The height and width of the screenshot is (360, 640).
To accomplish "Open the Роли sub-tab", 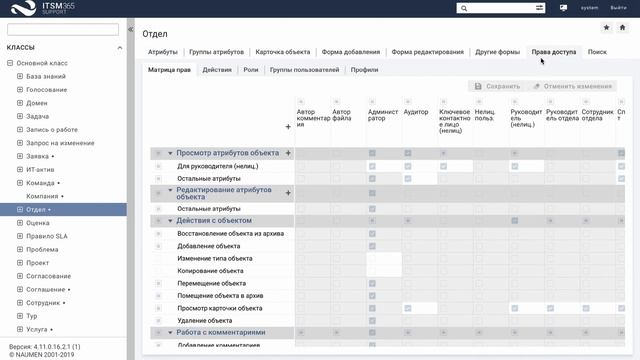I will coord(251,70).
